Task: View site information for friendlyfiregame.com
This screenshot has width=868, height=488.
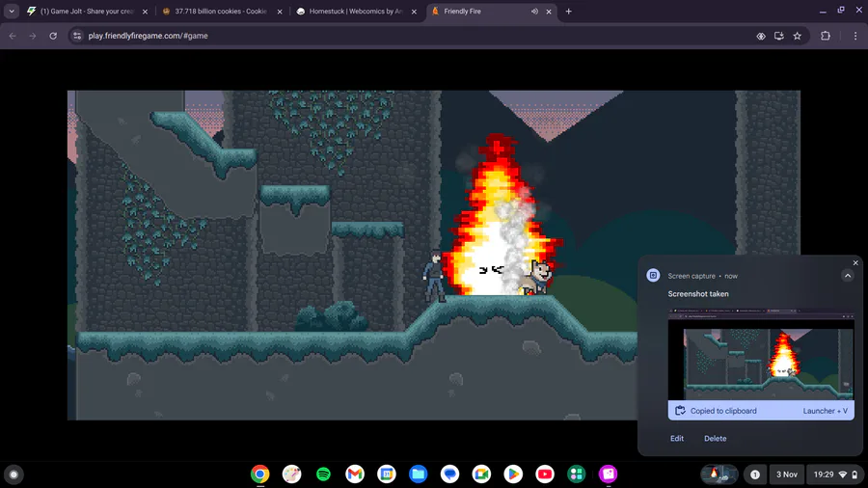Action: (x=77, y=36)
